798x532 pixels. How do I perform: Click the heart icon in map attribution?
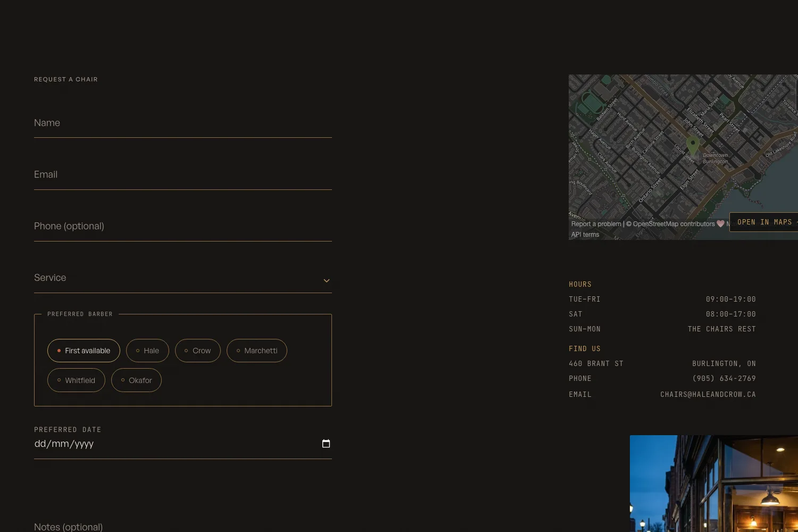[720, 224]
